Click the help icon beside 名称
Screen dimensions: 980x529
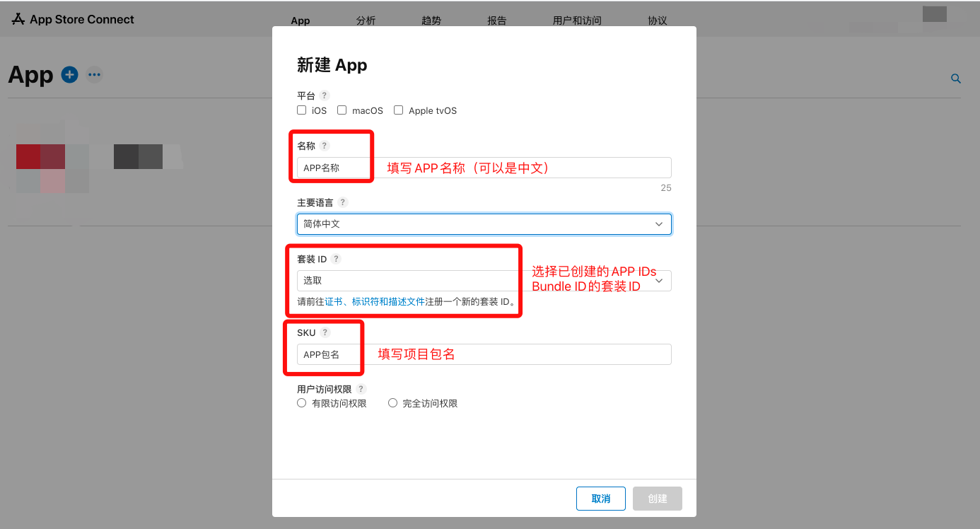(x=325, y=146)
